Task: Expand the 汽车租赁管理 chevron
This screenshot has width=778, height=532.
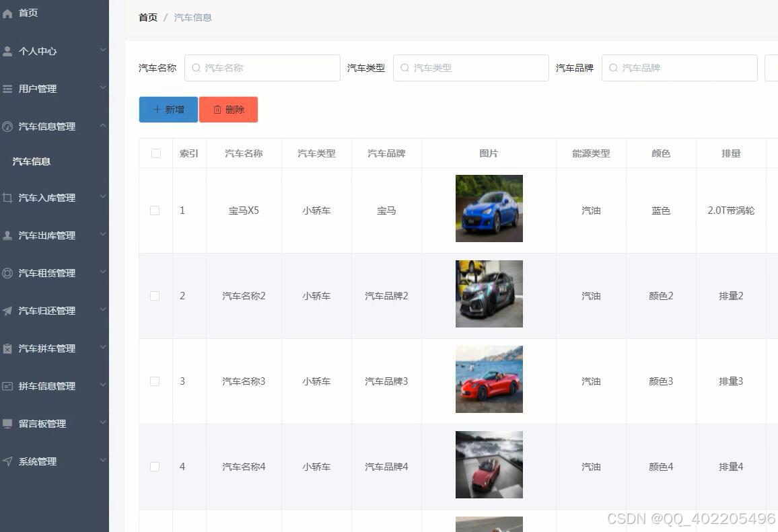Action: pyautogui.click(x=103, y=272)
